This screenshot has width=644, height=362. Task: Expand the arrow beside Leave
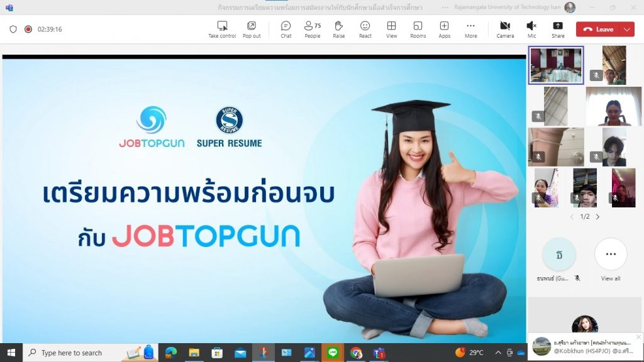(x=626, y=29)
